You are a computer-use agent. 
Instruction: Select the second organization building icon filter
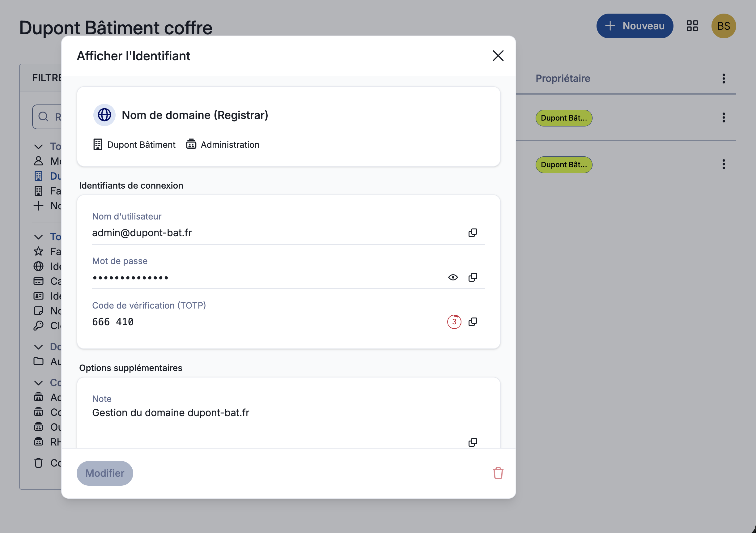[x=39, y=191]
